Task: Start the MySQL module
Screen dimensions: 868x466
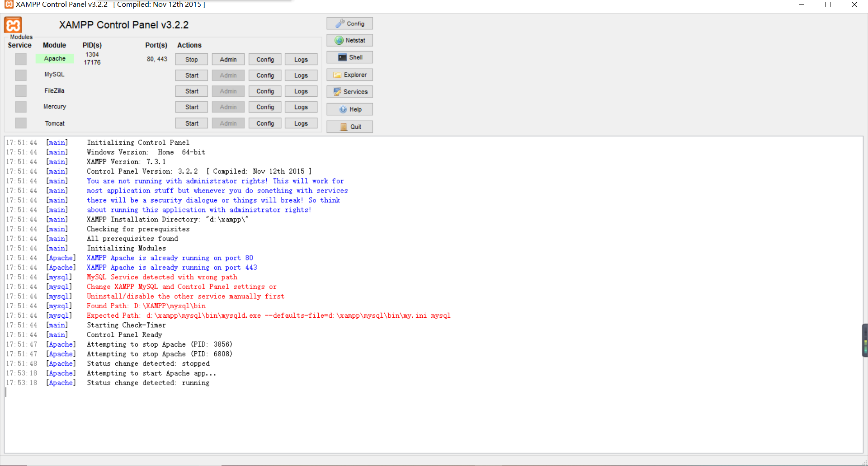Action: (192, 75)
